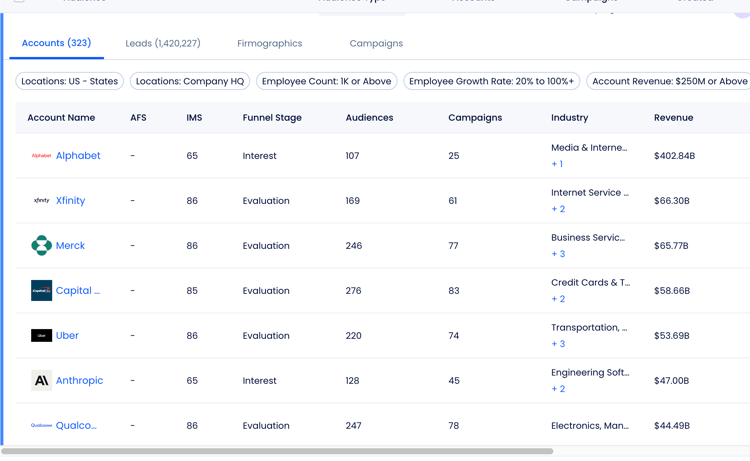Sort by Funnel Stage column header
750x461 pixels.
pos(272,118)
